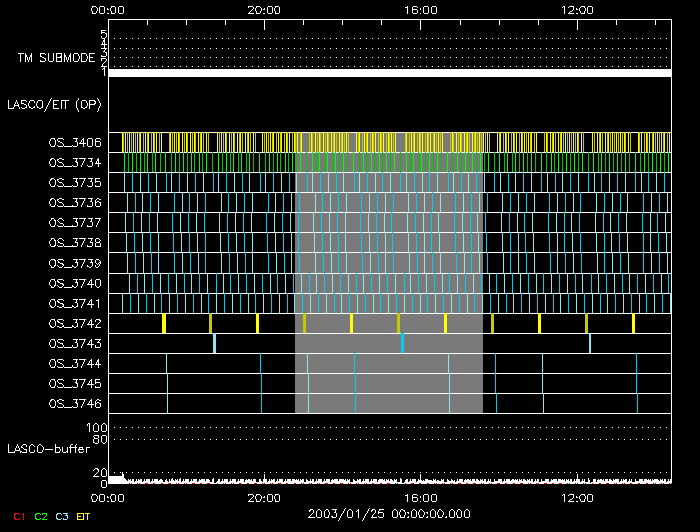This screenshot has height=532, width=700.
Task: Click the 12:00 label on bottom time axis
Action: pyautogui.click(x=578, y=497)
